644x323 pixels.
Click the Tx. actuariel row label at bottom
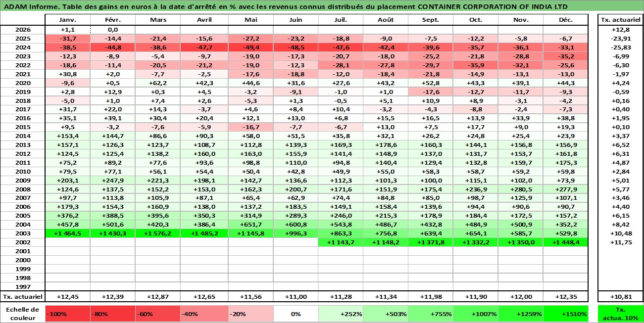[23, 297]
